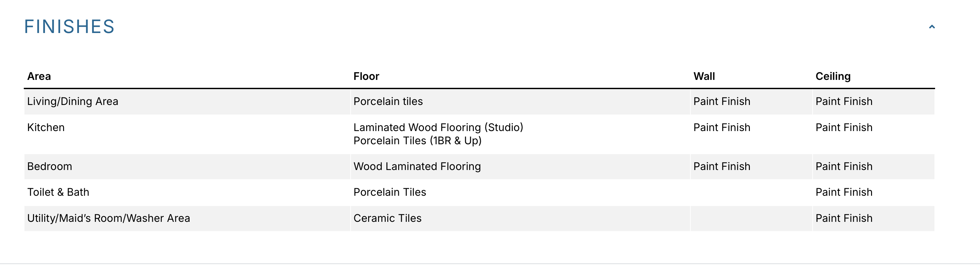Select the Toilet & Bath row label
Viewport: 980px width, 272px height.
point(58,192)
